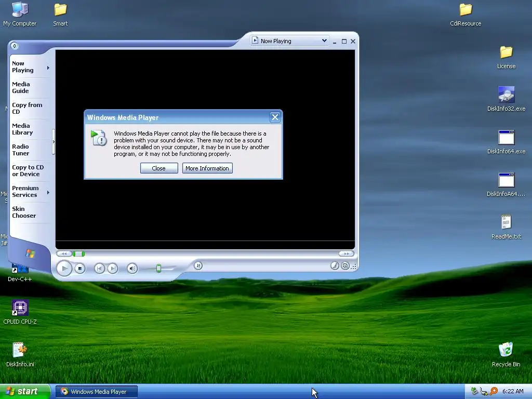
Task: Select the Recycle Bin icon
Action: click(x=506, y=354)
